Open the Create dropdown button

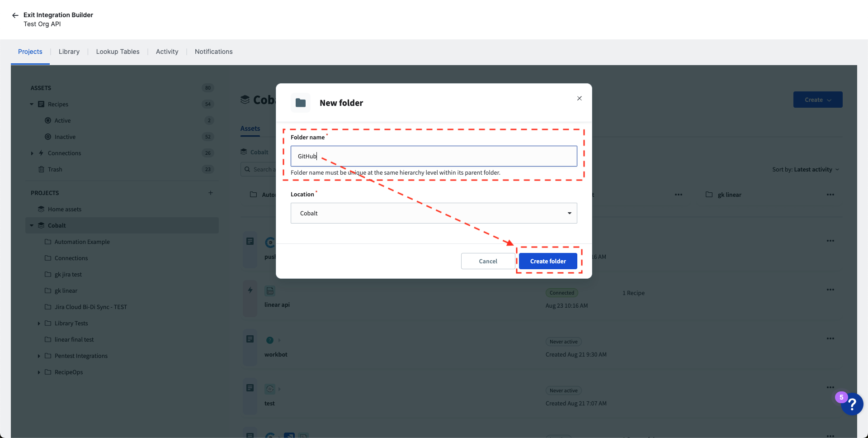(x=818, y=100)
